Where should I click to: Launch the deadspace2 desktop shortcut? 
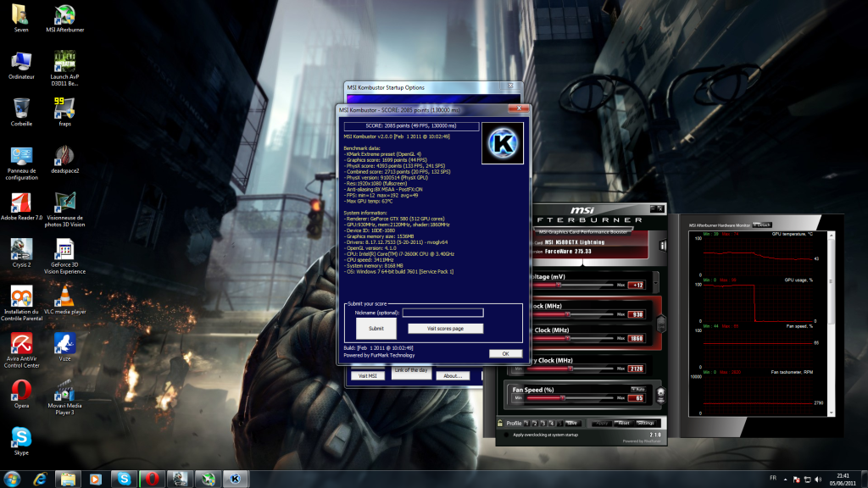(64, 160)
